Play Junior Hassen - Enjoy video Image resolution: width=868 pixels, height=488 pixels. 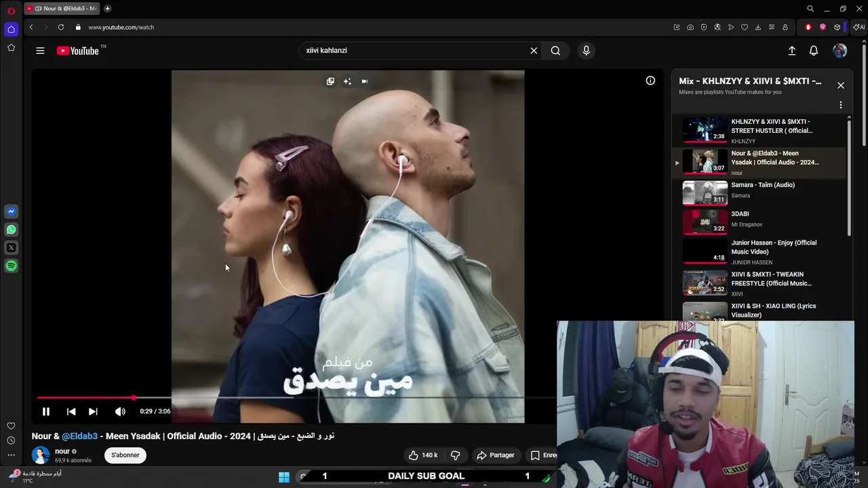(759, 251)
